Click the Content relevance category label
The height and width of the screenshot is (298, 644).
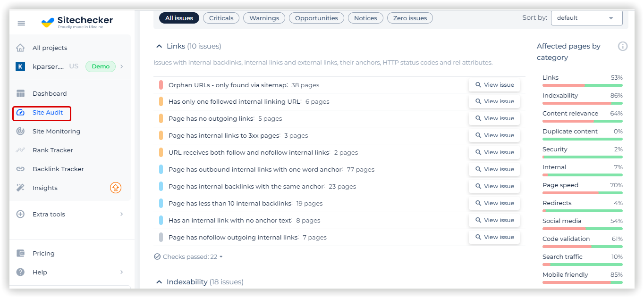point(570,114)
